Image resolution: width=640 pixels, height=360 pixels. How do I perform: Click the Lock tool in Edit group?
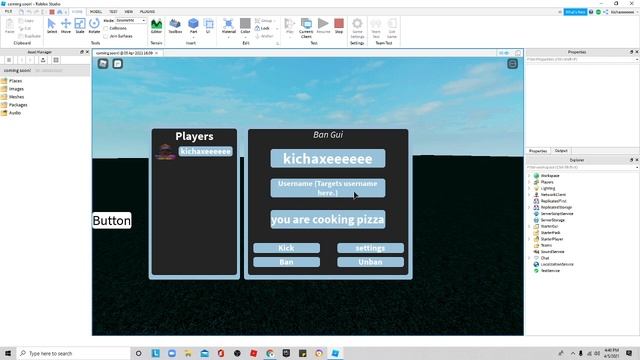262,28
